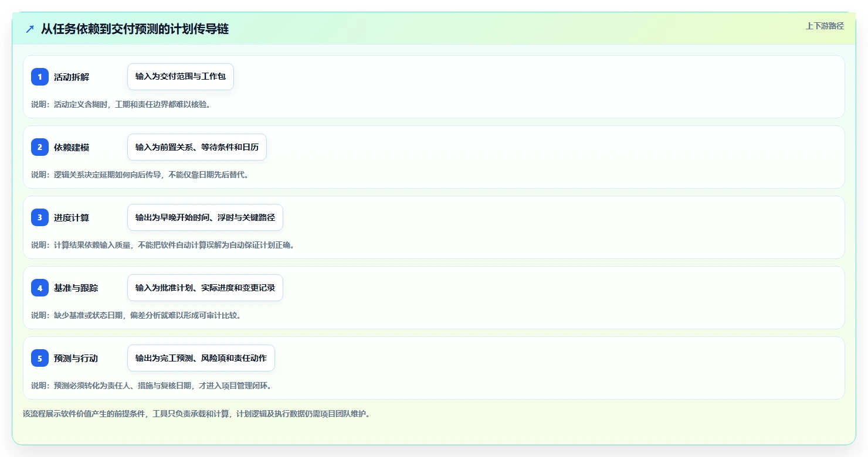868x457 pixels.
Task: Click the step 3 number badge
Action: click(x=40, y=217)
